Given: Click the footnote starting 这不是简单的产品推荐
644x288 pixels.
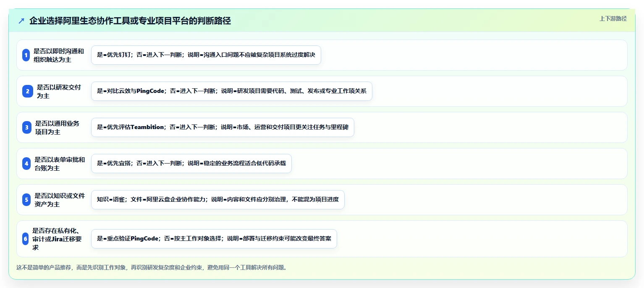Looking at the screenshot, I should [152, 267].
